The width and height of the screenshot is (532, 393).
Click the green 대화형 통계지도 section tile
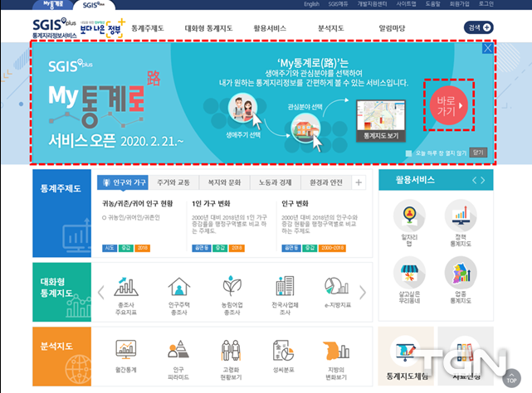point(61,292)
